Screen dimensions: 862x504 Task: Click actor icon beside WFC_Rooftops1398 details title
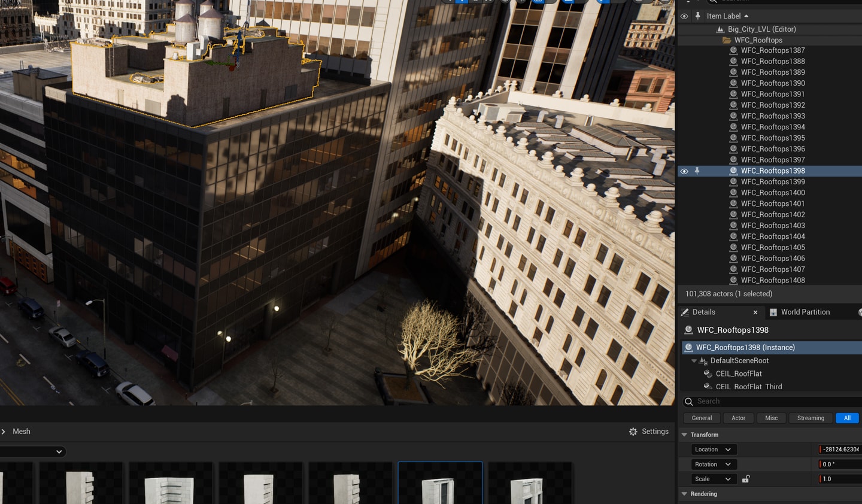(x=688, y=330)
